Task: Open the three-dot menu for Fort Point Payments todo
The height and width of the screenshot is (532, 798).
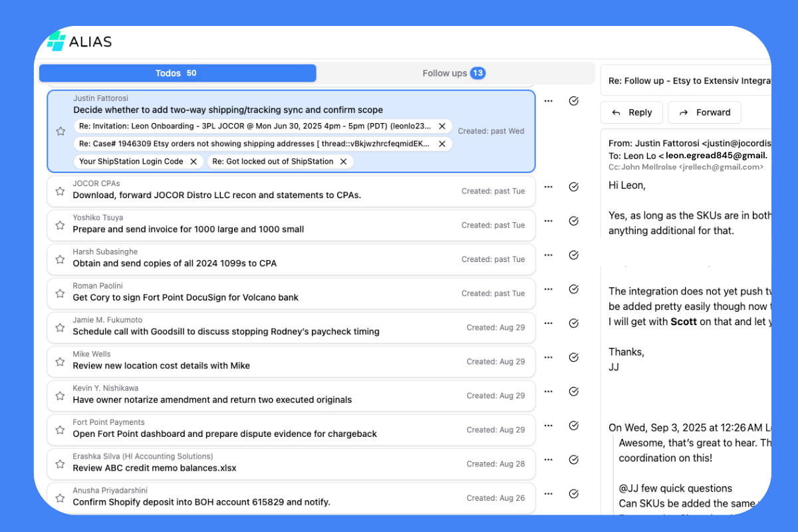Action: pos(548,426)
